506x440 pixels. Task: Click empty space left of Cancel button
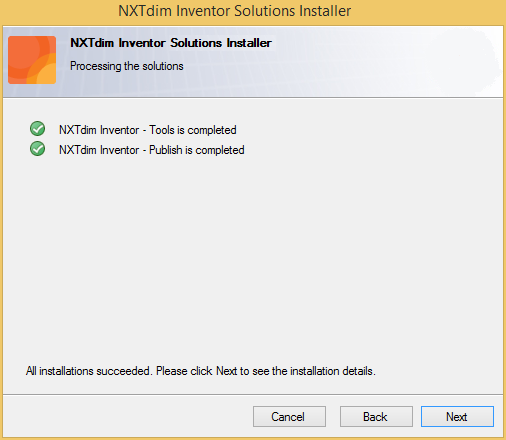[x=127, y=416]
